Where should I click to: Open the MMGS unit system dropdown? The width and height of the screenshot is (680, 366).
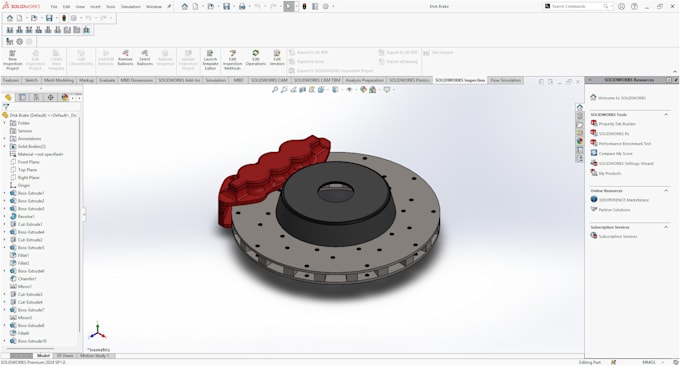pyautogui.click(x=664, y=362)
